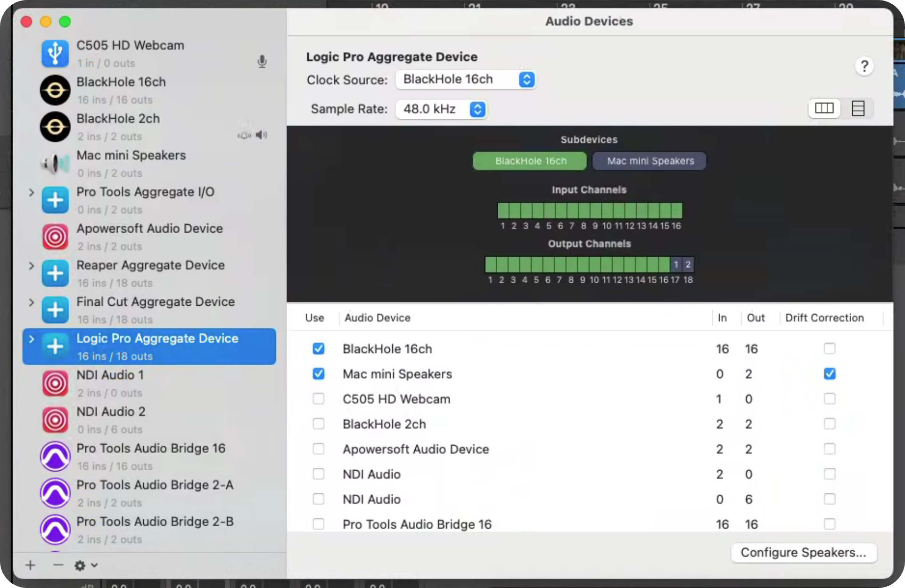Uncheck Use for Mac mini Speakers

[x=319, y=374]
